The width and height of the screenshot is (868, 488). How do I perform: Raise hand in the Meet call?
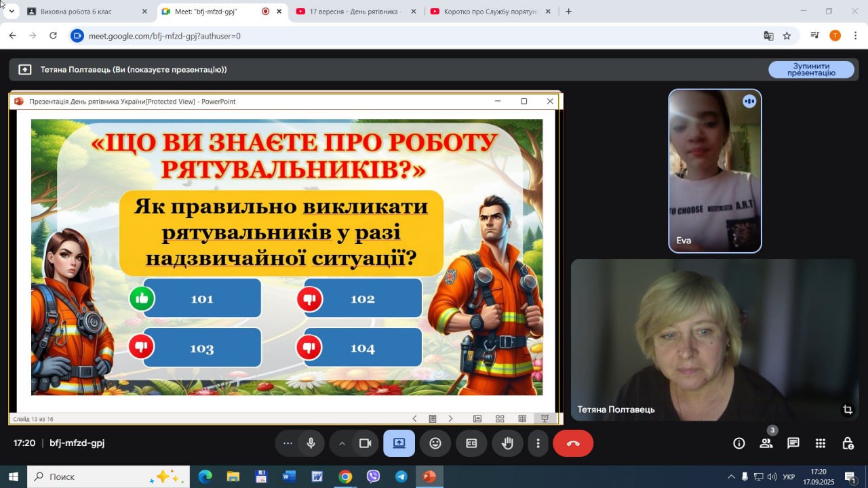[x=507, y=443]
